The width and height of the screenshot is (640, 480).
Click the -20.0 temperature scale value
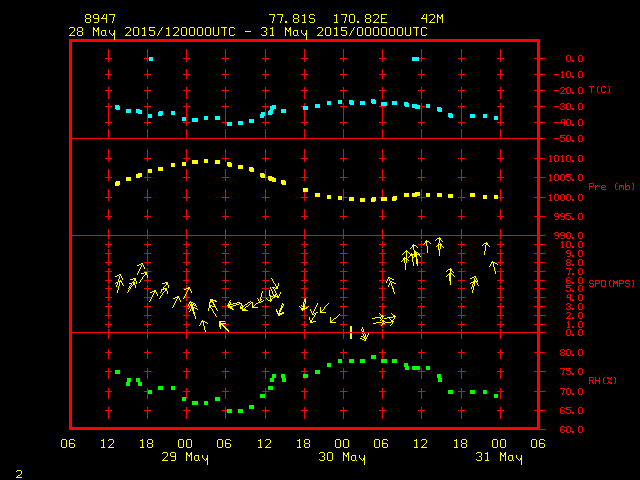(x=569, y=91)
